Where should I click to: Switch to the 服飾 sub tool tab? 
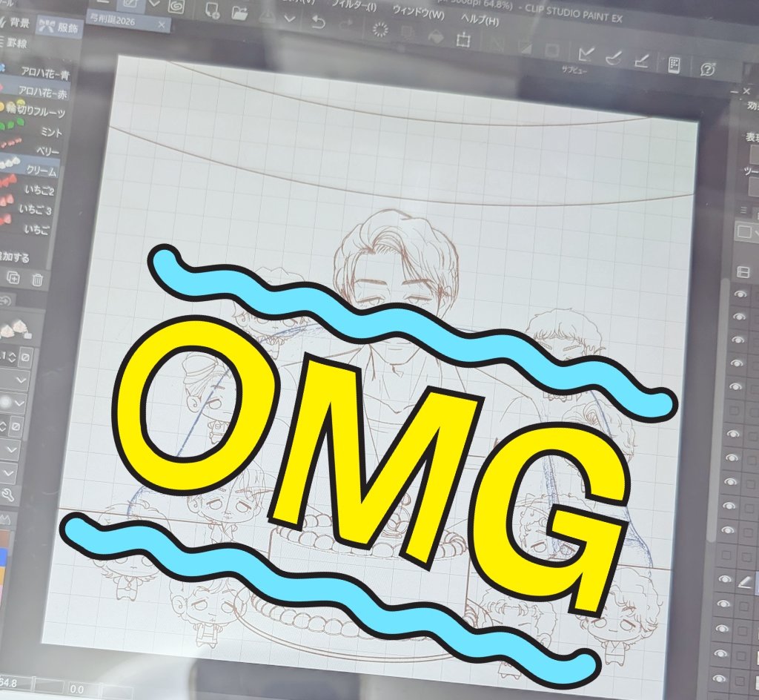[59, 26]
